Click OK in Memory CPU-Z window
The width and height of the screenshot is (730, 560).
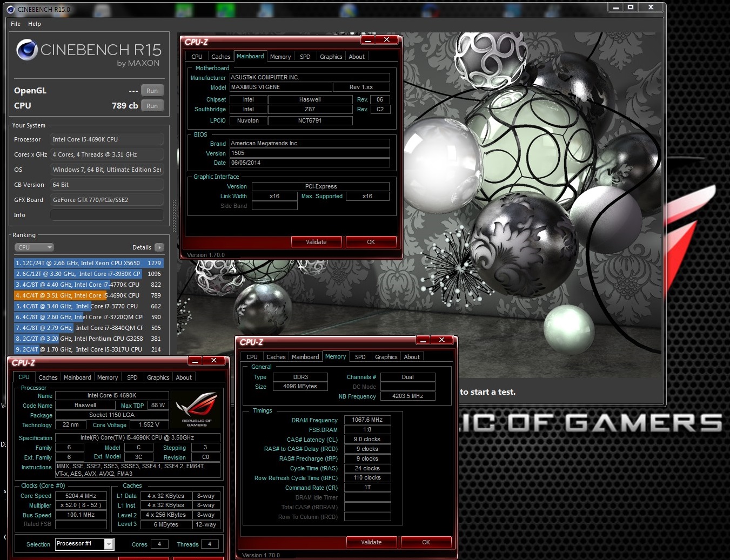point(426,542)
